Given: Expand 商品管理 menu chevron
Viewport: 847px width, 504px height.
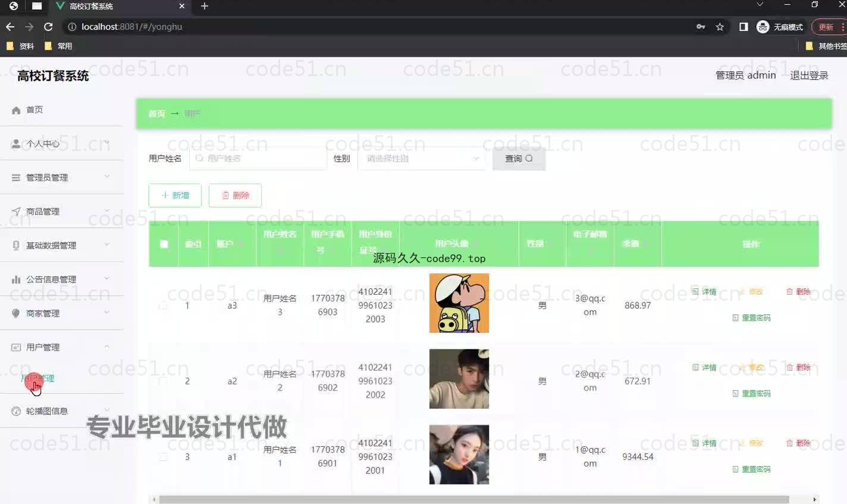Looking at the screenshot, I should [x=107, y=210].
